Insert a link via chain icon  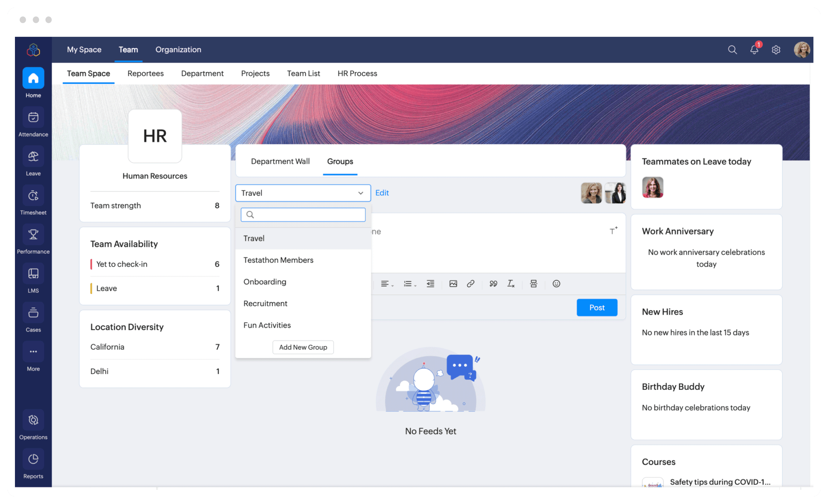(470, 284)
